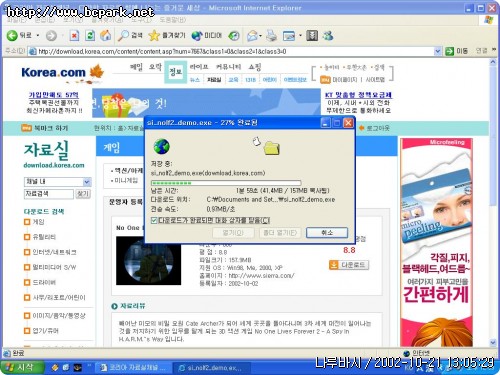Image resolution: width=500 pixels, height=375 pixels.
Task: Click the URL address field
Action: [233, 51]
